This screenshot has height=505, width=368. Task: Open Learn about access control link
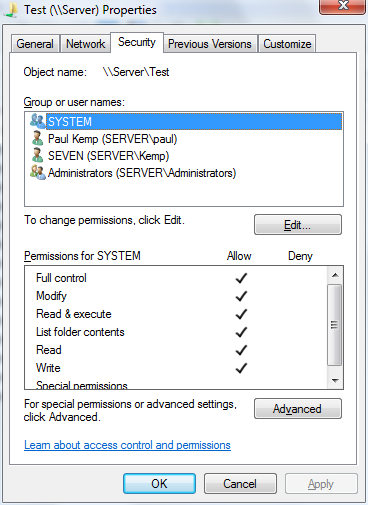coord(127,445)
